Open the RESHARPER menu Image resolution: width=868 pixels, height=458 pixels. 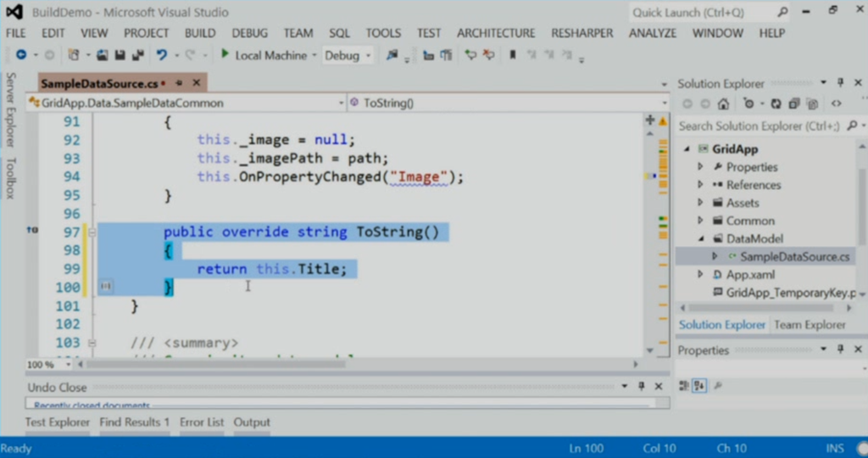coord(581,33)
